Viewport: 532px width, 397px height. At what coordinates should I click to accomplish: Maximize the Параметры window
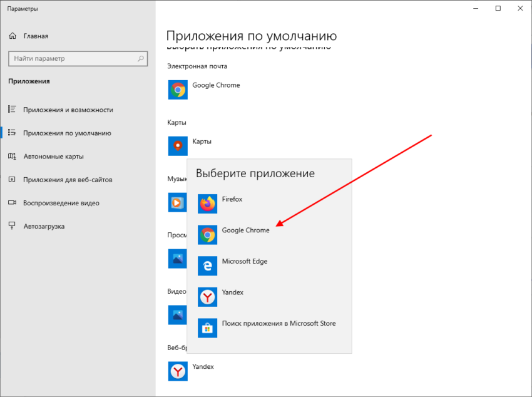pos(498,9)
